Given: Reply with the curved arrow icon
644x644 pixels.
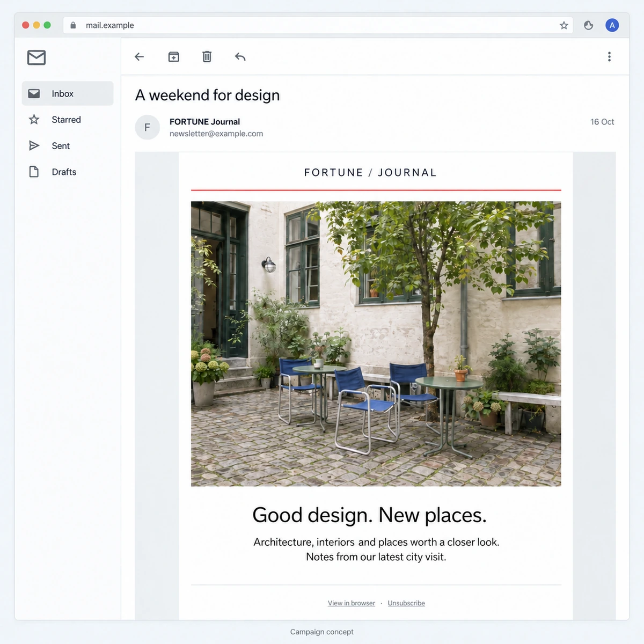Looking at the screenshot, I should [x=240, y=57].
